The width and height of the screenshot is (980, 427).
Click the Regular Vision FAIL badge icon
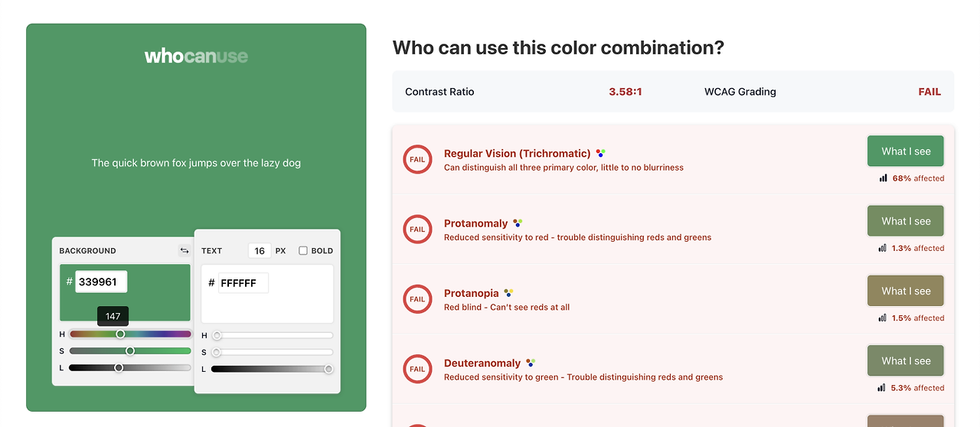pos(417,160)
